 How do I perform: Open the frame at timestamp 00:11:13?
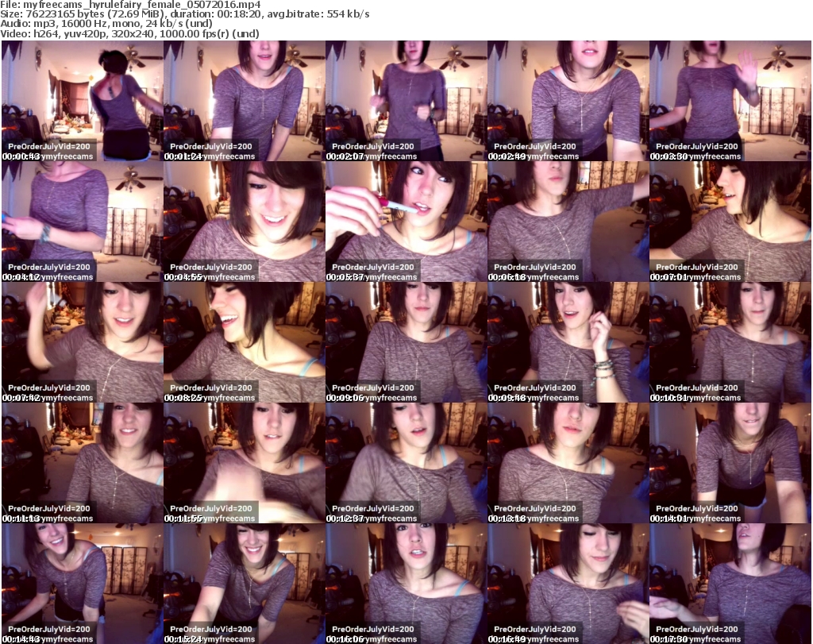pyautogui.click(x=83, y=463)
